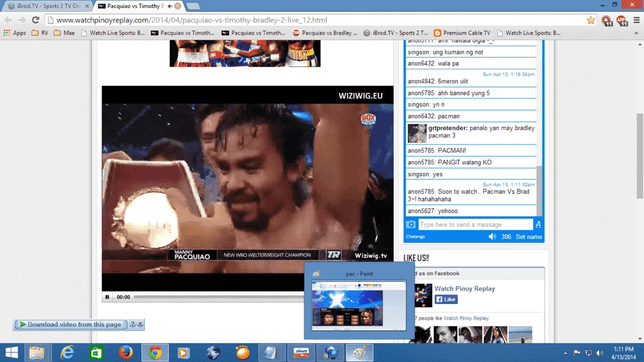Click Set name in chat

pyautogui.click(x=528, y=237)
